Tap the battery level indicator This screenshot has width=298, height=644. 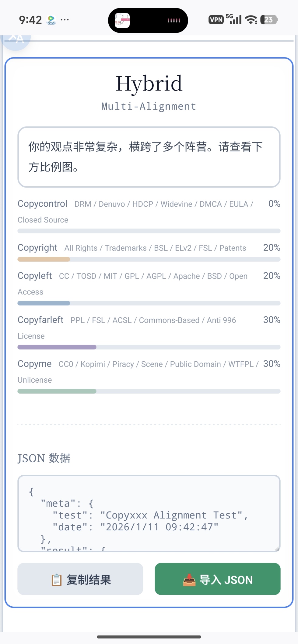click(x=269, y=20)
